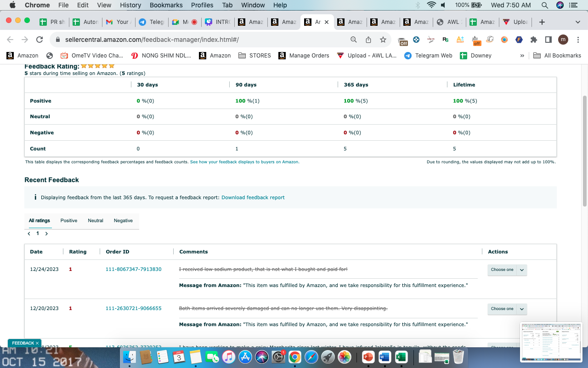Click 'See how your feedback displays' link
This screenshot has height=368, width=588.
click(244, 162)
